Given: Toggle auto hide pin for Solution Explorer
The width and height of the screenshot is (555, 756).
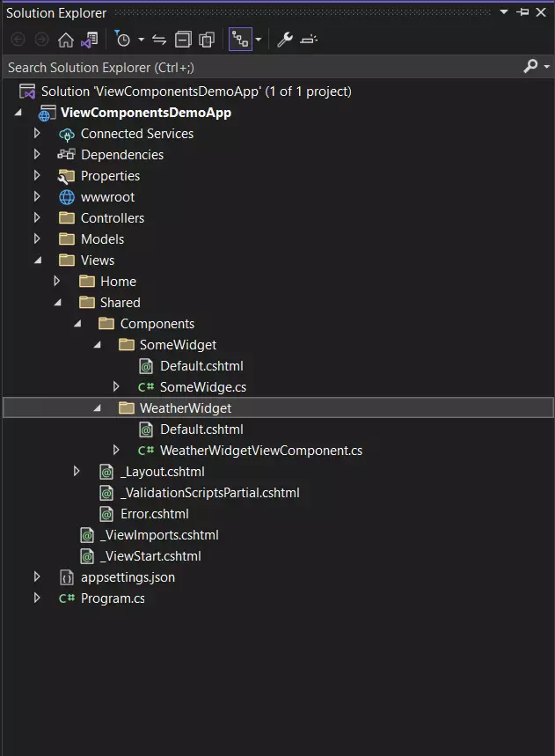Looking at the screenshot, I should click(522, 12).
